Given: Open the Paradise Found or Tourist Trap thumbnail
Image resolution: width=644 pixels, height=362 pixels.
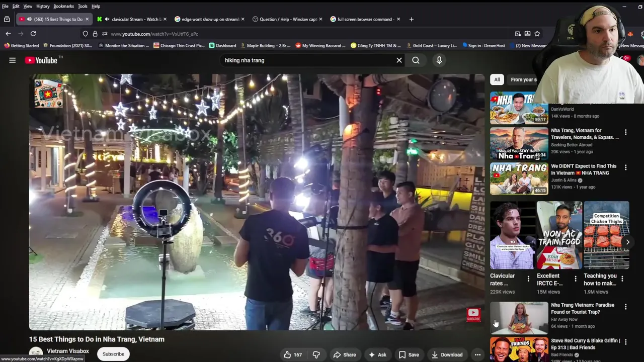Looking at the screenshot, I should click(519, 318).
